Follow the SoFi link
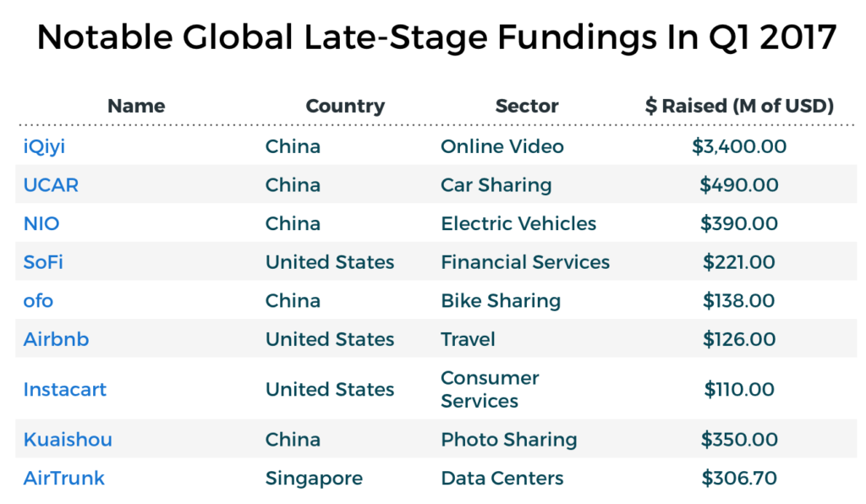 click(x=43, y=262)
